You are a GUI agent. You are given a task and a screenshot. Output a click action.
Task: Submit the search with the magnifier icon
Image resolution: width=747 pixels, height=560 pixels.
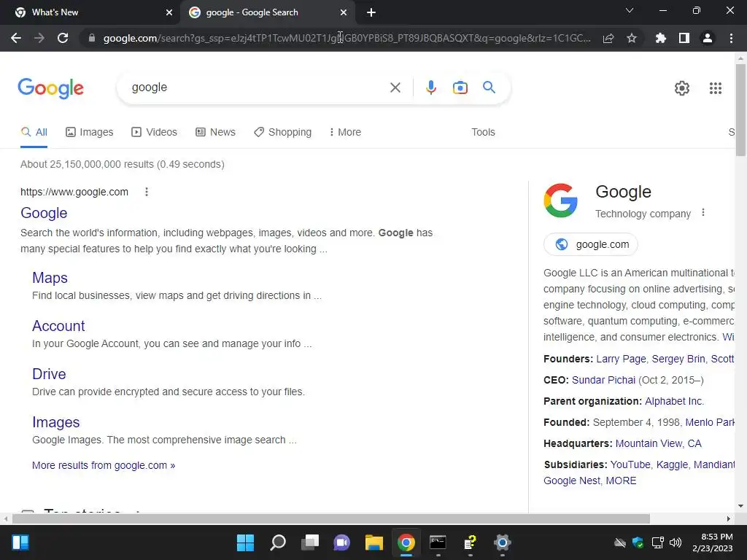click(489, 87)
